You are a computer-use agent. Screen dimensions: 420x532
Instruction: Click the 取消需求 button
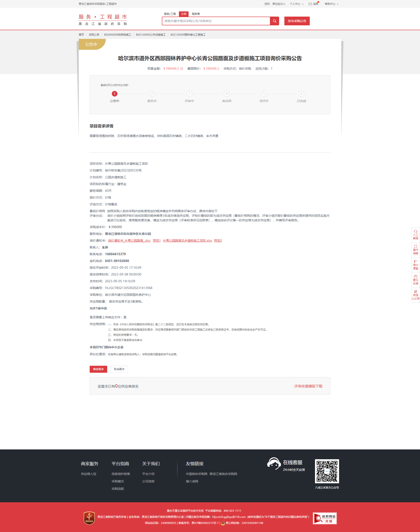pos(119,369)
